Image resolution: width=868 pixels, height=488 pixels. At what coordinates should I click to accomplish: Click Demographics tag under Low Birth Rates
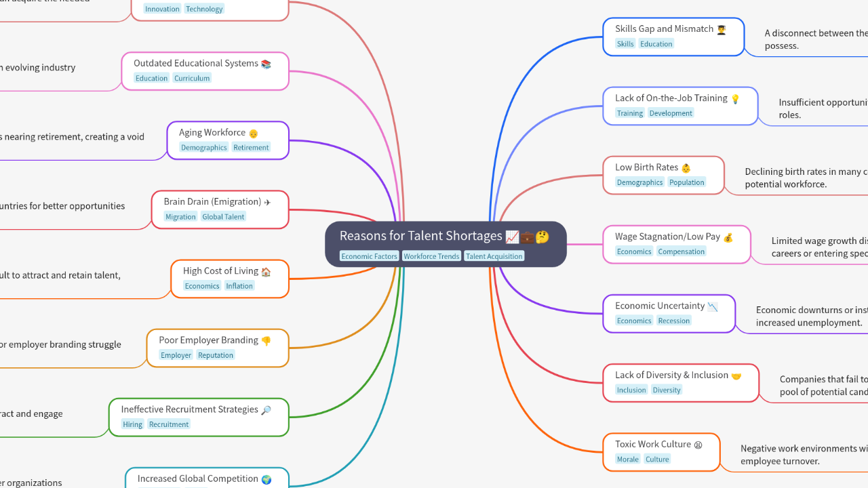pos(640,182)
